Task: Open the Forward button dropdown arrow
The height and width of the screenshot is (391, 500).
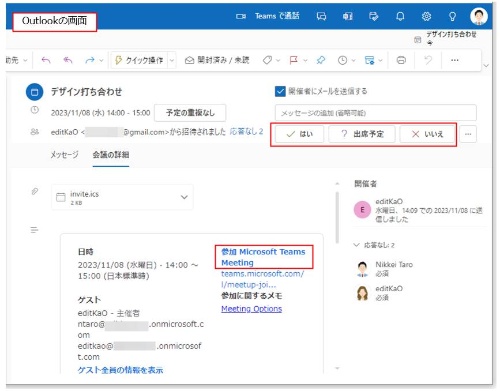Action: (x=101, y=61)
